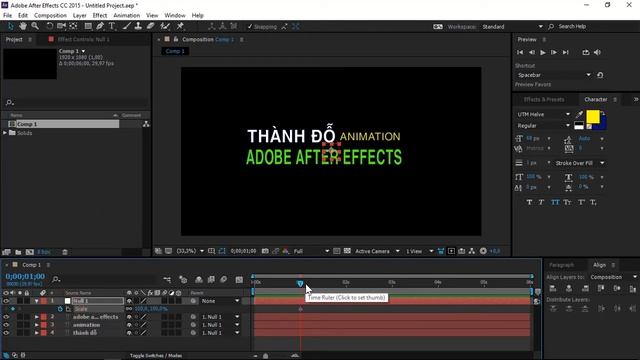This screenshot has width=640, height=360.
Task: Open the Full resolution dropdown
Action: tap(311, 251)
